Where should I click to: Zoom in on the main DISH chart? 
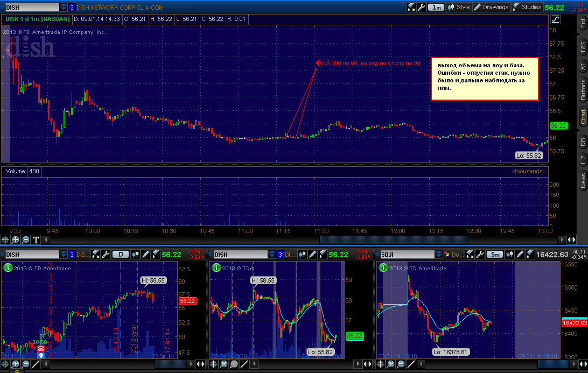pos(16,240)
